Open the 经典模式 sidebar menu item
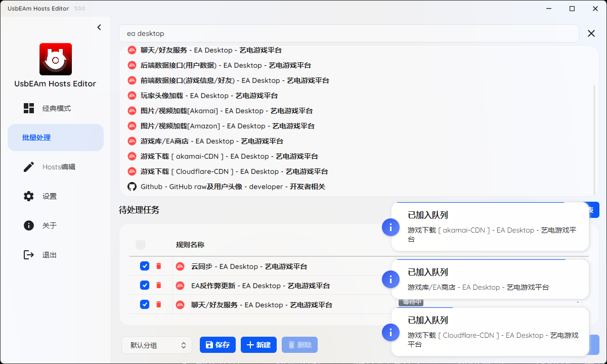 pyautogui.click(x=56, y=108)
